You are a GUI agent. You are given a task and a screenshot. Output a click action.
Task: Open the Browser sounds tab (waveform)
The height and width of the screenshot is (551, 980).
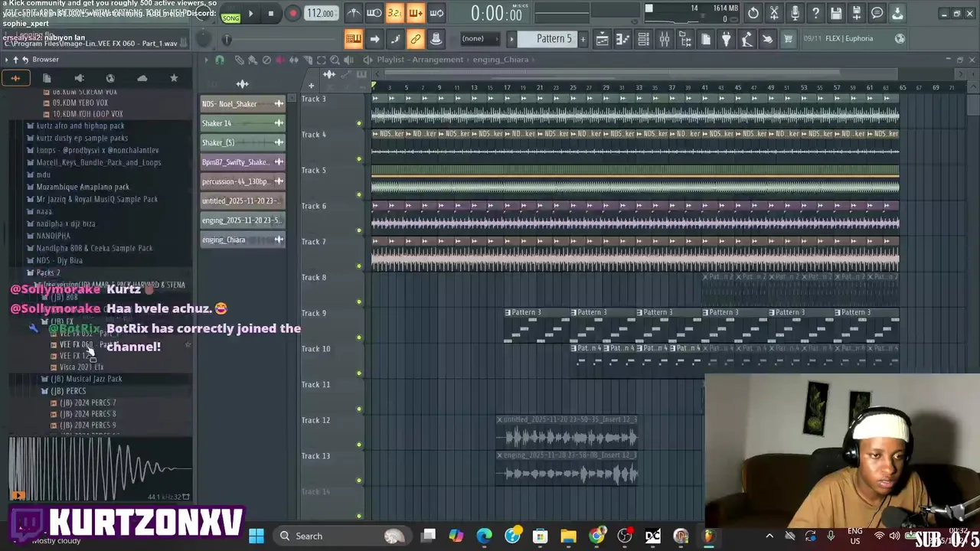(x=15, y=78)
